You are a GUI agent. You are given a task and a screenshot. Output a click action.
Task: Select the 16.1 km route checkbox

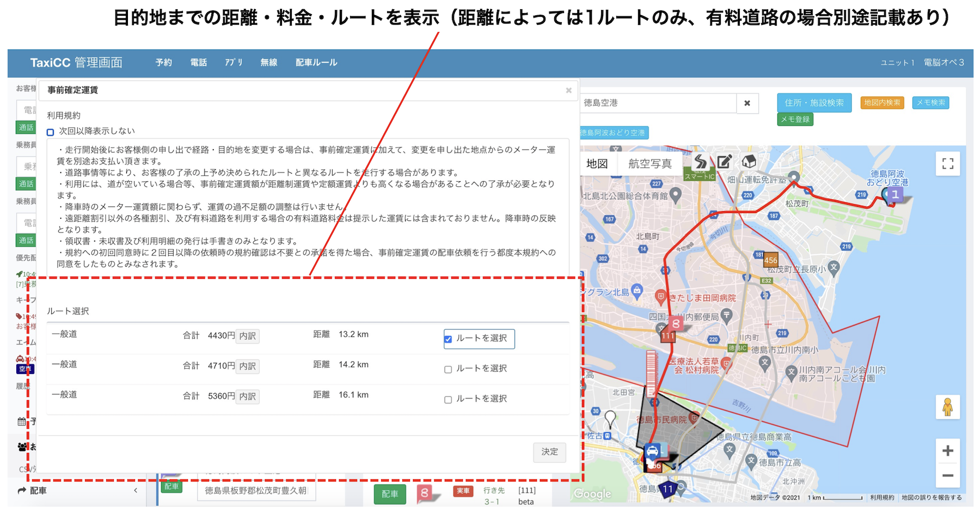448,400
